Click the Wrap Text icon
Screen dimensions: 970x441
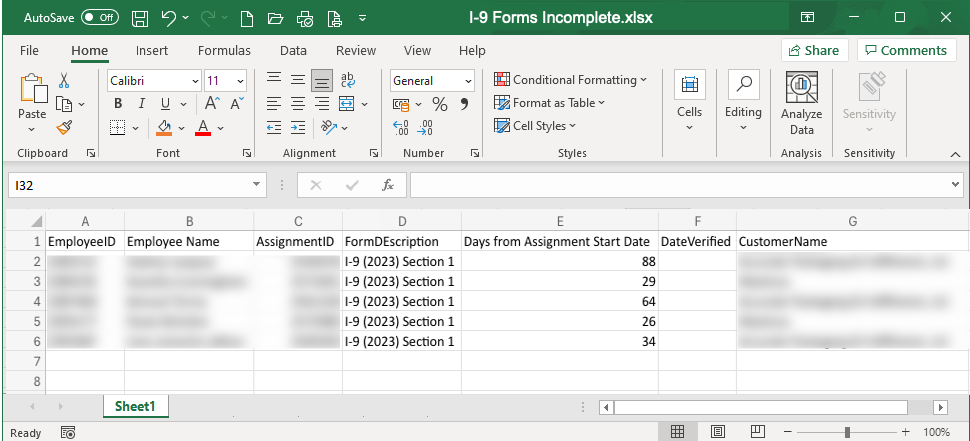[x=348, y=80]
